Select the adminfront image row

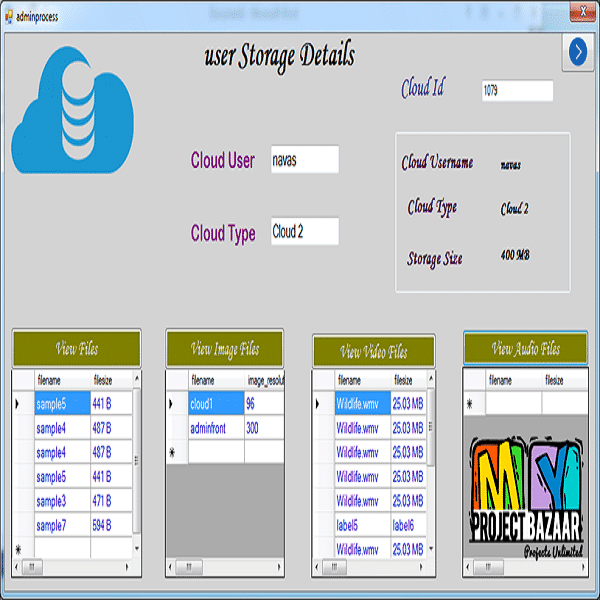[215, 428]
